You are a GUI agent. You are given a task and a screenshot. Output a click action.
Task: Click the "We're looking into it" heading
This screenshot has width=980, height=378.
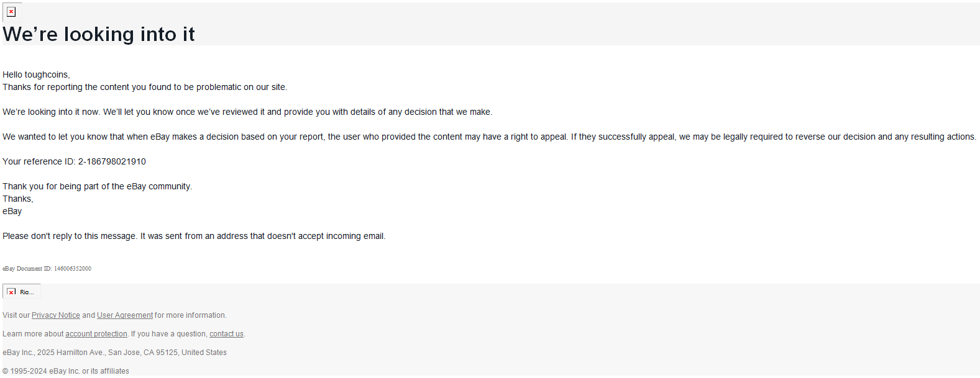tap(99, 34)
